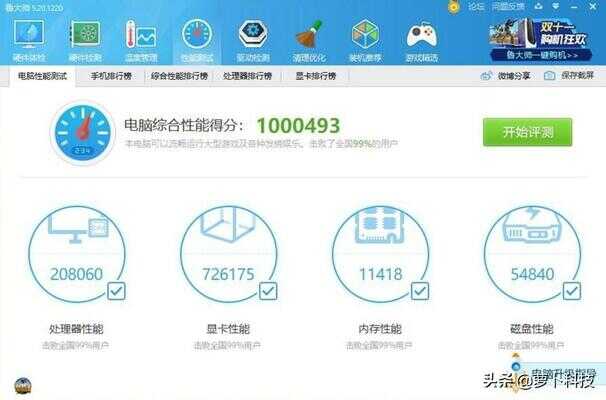Click the overall score 1000493
Image resolution: width=606 pixels, height=400 pixels.
(x=298, y=126)
